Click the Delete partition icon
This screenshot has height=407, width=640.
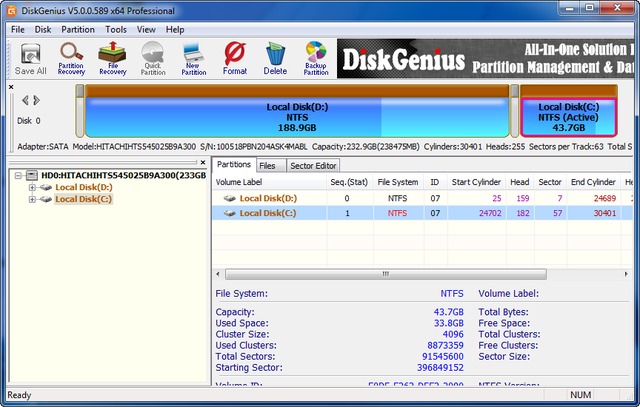275,59
